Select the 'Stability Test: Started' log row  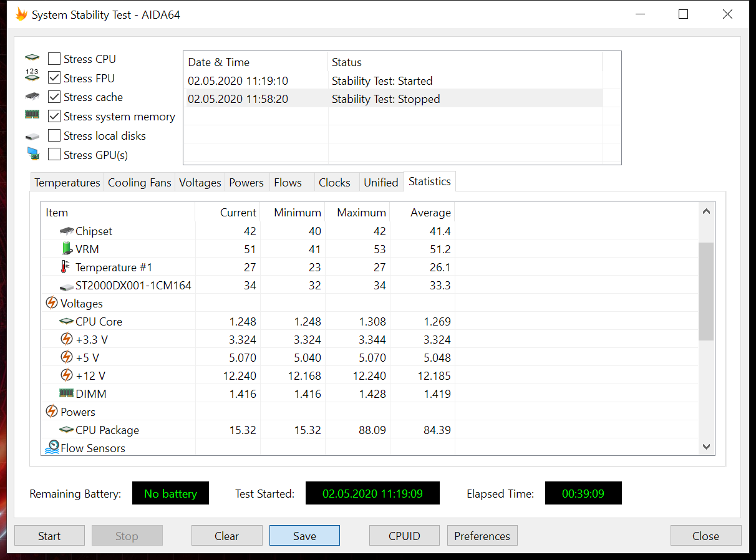click(394, 81)
